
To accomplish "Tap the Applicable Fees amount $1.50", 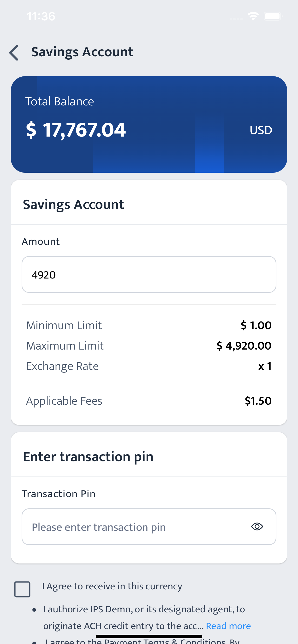I will (258, 401).
